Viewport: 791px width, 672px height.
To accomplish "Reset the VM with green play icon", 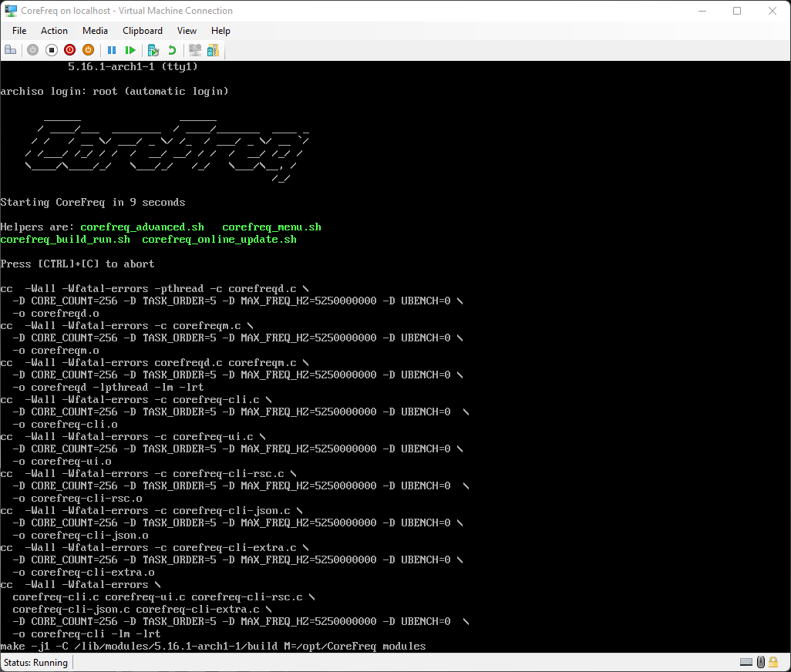I will [x=130, y=50].
